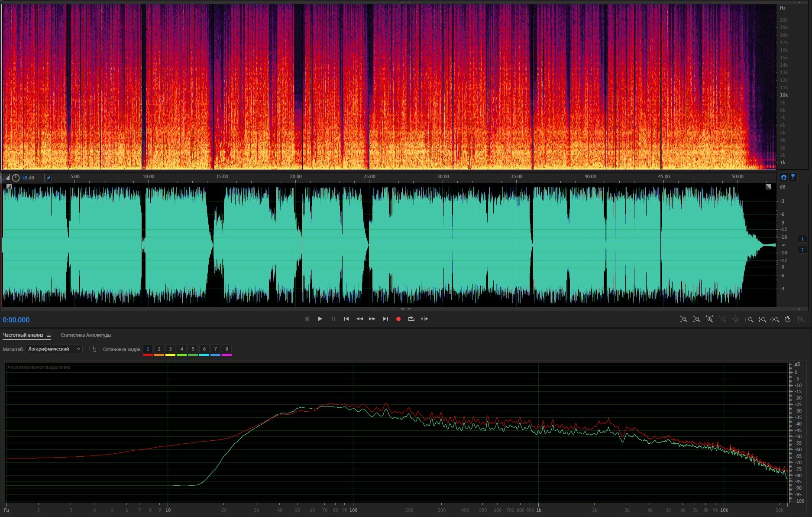This screenshot has width=812, height=517.
Task: Select hold frame button 8
Action: click(226, 349)
